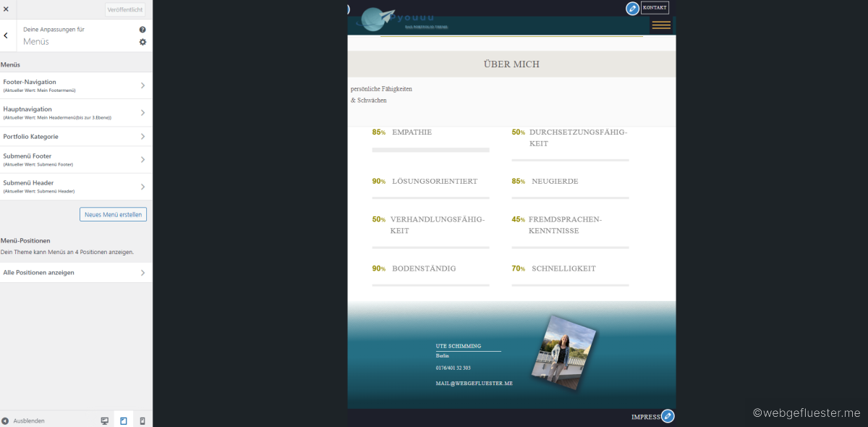Open menu settings gear icon
Viewport: 868px width, 427px height.
142,42
